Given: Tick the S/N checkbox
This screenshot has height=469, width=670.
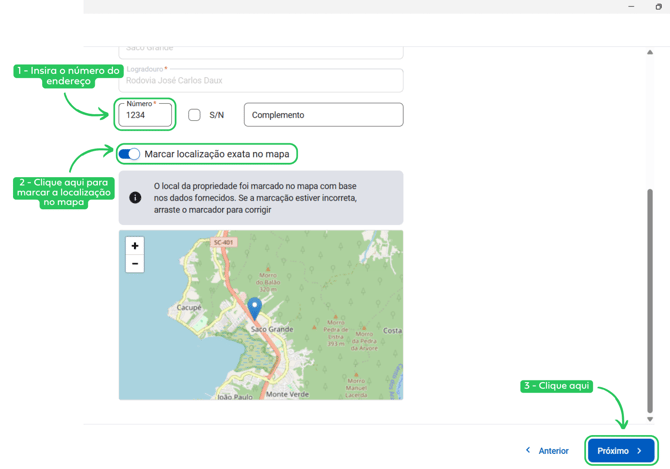Looking at the screenshot, I should (x=194, y=115).
